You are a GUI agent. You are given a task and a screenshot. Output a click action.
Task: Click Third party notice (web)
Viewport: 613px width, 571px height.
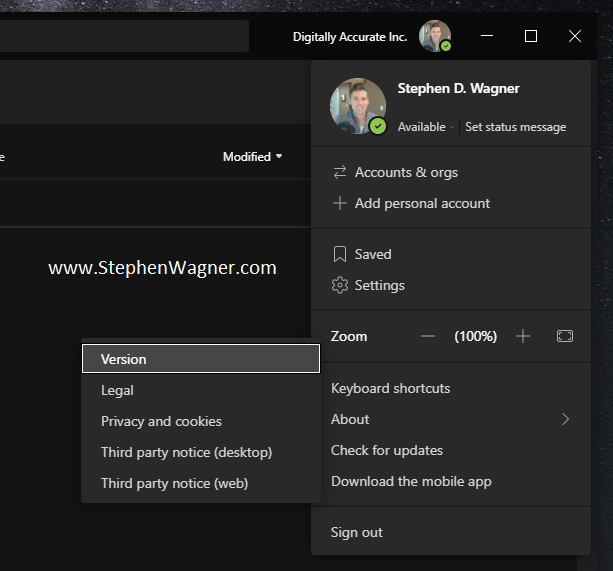201,483
